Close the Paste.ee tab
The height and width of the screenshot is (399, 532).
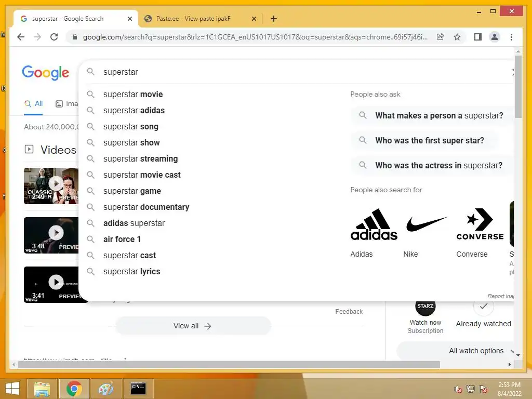[x=254, y=19]
